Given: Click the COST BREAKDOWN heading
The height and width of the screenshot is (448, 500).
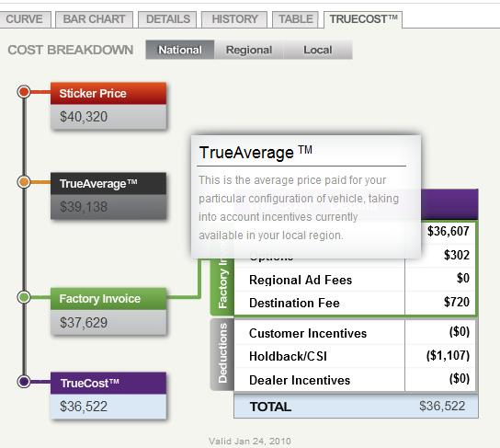Looking at the screenshot, I should (x=71, y=50).
